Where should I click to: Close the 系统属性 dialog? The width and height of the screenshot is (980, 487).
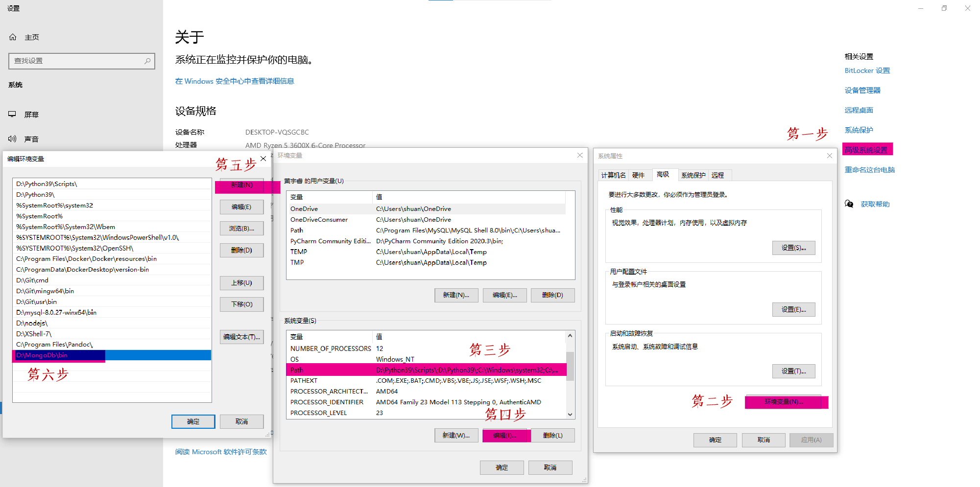pos(830,156)
